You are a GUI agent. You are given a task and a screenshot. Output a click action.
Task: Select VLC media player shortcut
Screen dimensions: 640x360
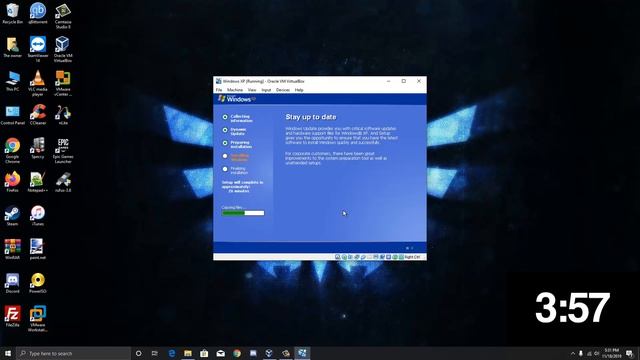[x=38, y=83]
